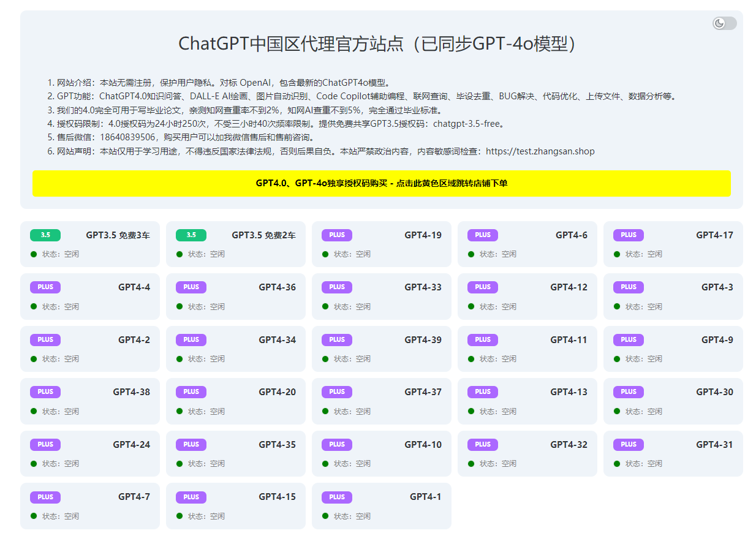
Task: Click the green status dot on GPT4-20
Action: [x=180, y=411]
